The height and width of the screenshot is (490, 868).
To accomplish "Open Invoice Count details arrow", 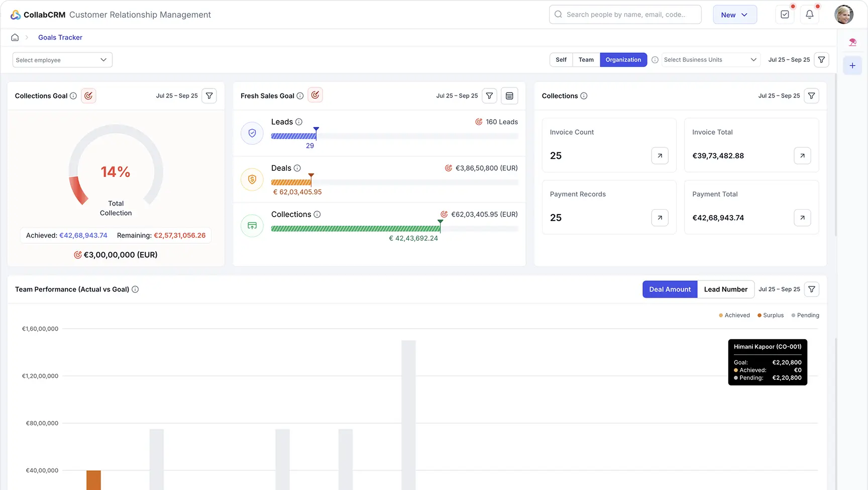I will tap(660, 156).
